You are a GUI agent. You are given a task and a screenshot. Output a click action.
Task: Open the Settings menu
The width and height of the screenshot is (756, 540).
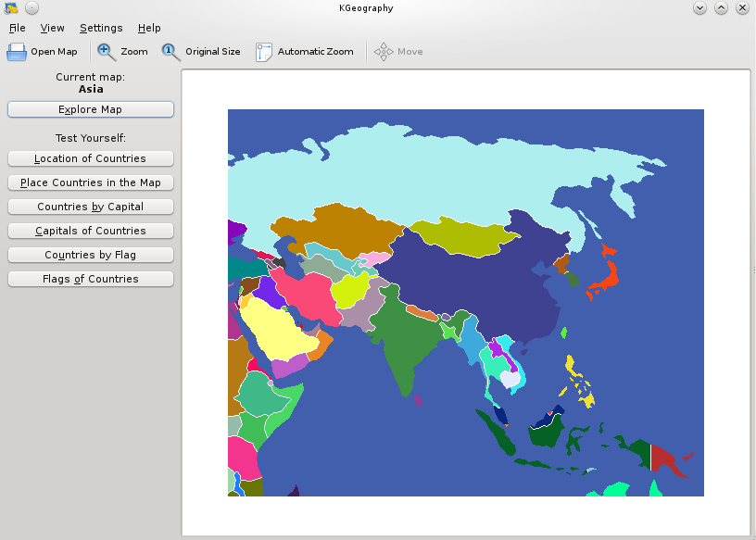(101, 28)
